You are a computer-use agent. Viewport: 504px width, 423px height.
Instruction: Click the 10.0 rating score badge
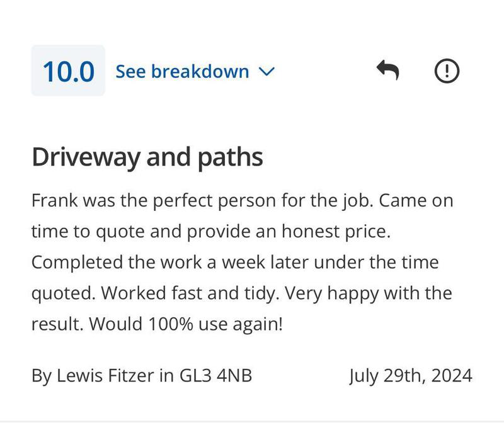(68, 71)
